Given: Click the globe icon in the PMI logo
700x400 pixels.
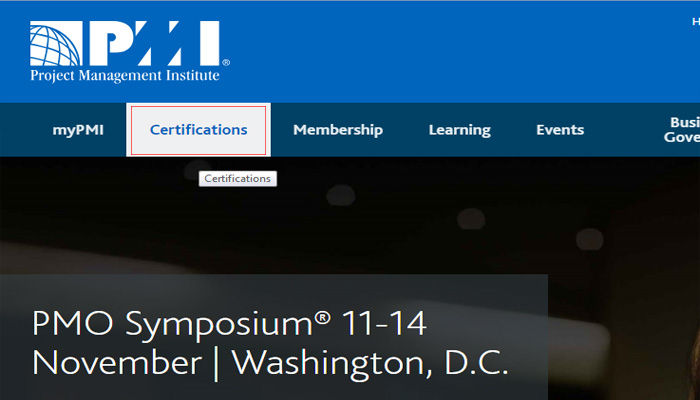Looking at the screenshot, I should [x=56, y=43].
